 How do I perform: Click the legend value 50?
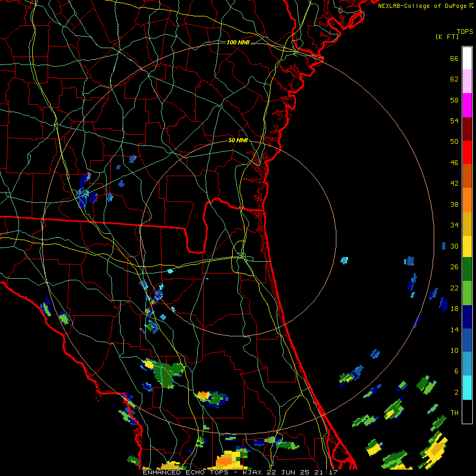[454, 142]
